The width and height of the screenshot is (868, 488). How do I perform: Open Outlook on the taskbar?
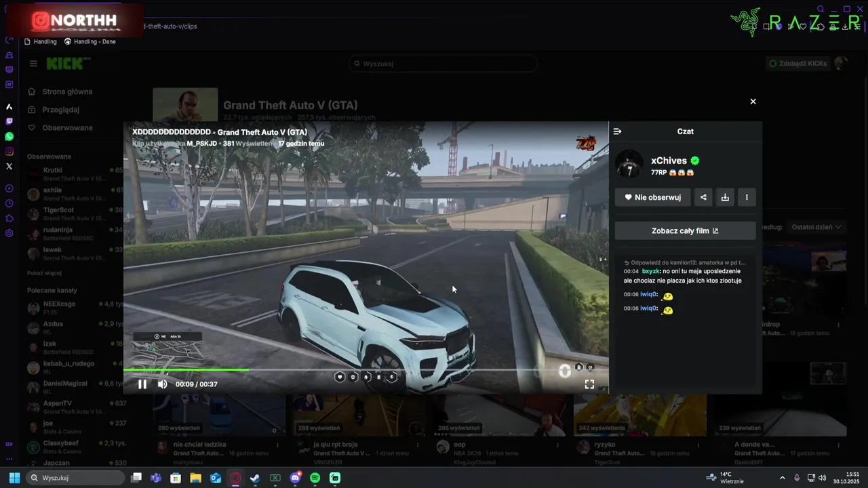click(216, 478)
